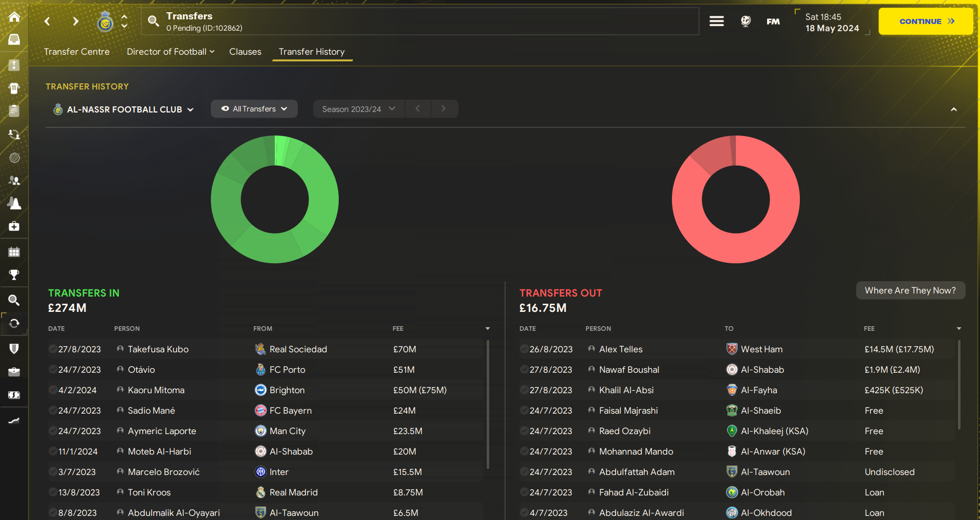Click the search magnifier in top bar
Viewport: 980px width, 520px height.
click(154, 21)
